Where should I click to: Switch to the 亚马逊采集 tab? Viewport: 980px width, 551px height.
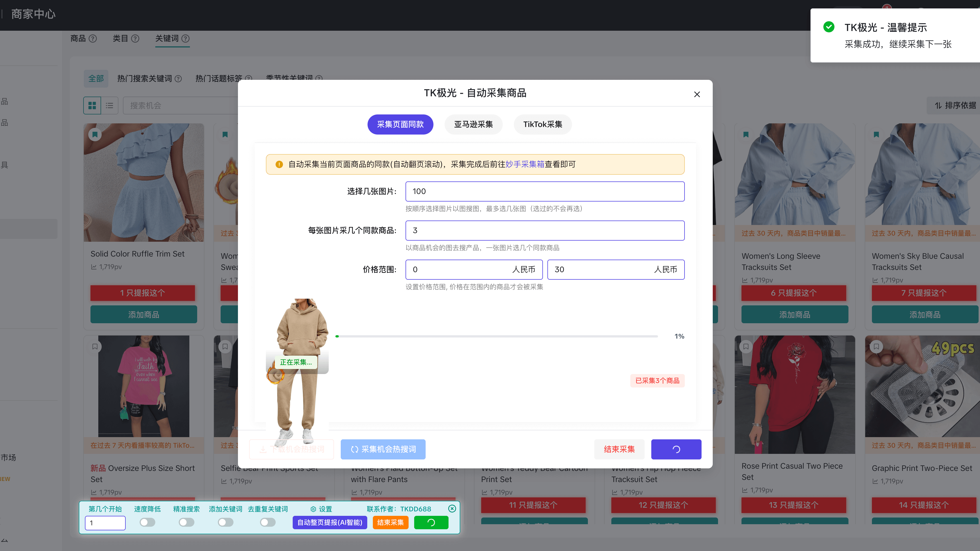click(473, 124)
